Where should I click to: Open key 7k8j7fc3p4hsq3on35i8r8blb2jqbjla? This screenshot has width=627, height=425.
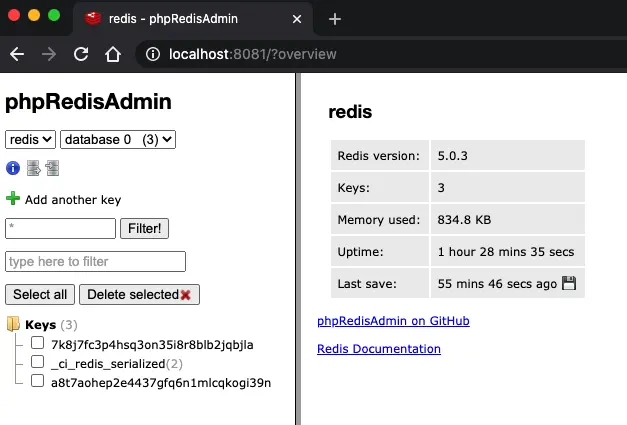[152, 345]
